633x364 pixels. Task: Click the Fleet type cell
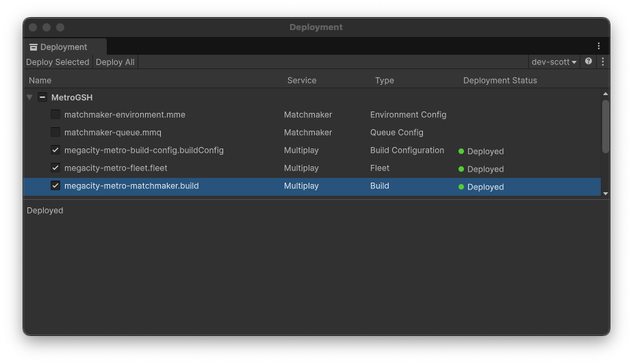(x=380, y=168)
